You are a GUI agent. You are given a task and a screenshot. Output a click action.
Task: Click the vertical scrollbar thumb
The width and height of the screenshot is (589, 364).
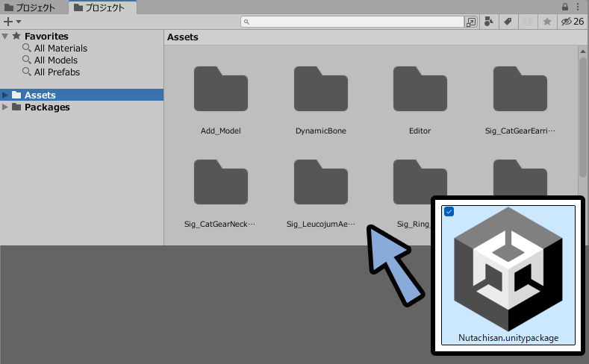[582, 116]
